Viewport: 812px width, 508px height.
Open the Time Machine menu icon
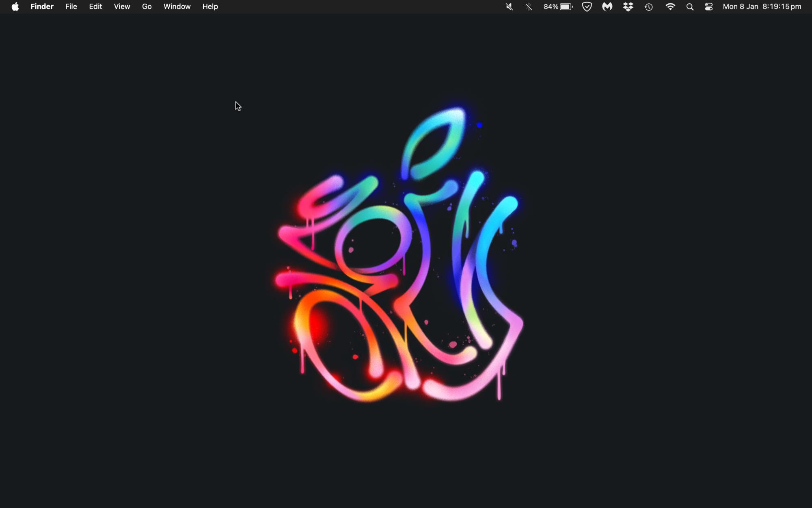(x=649, y=7)
